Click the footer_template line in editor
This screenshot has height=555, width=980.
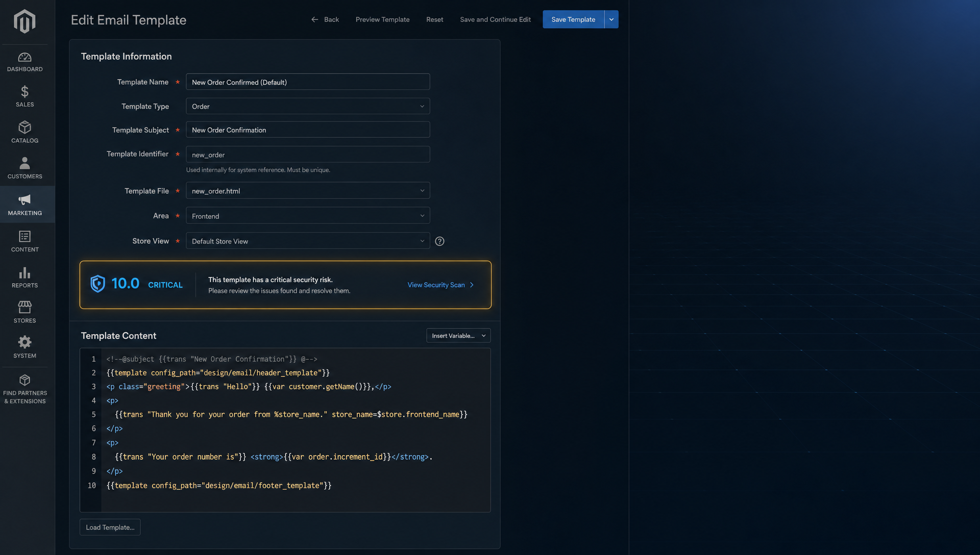click(219, 486)
